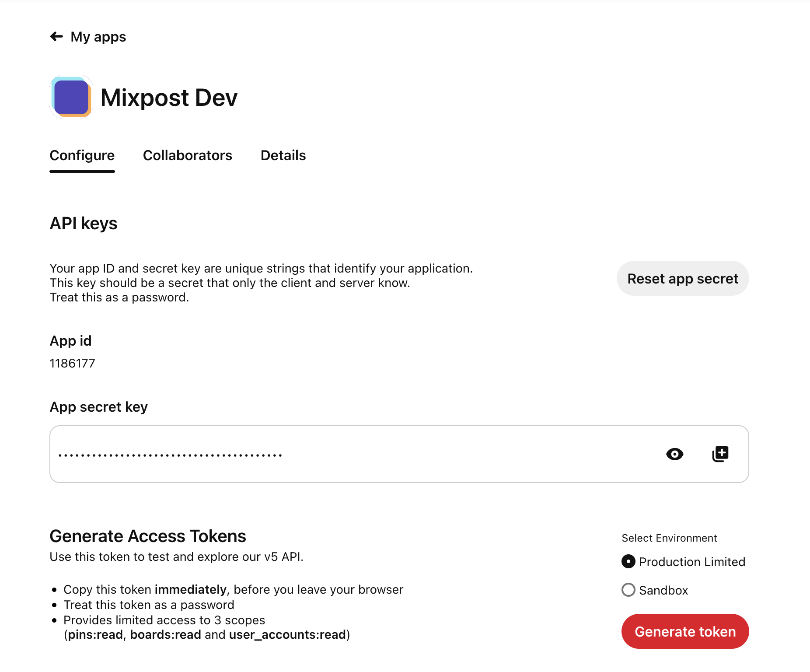810x672 pixels.
Task: Select the Production Limited environment
Action: (628, 562)
